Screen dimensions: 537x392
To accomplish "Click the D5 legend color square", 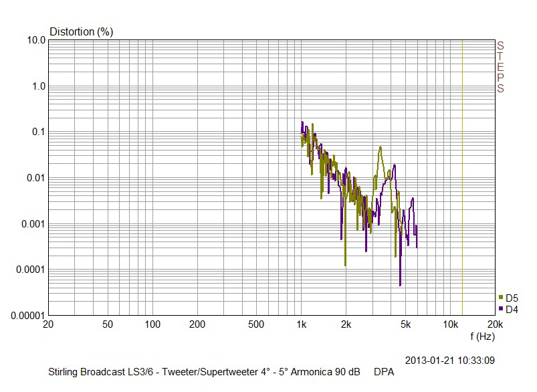I will pos(501,298).
